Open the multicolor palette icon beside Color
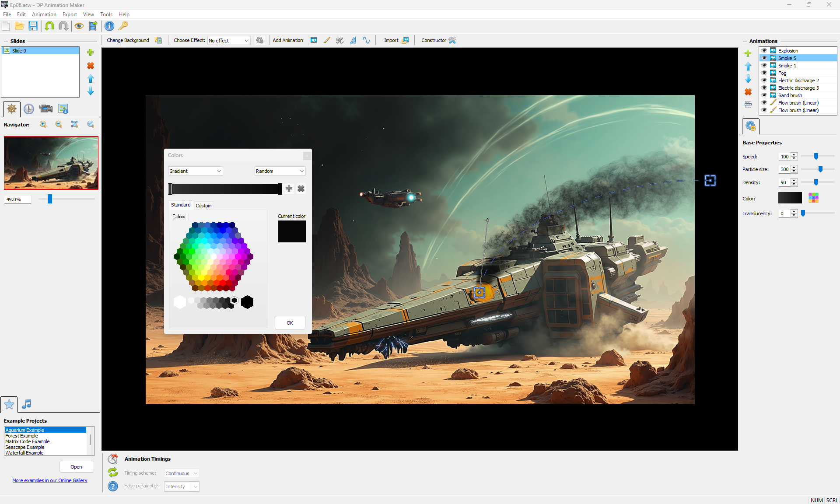The width and height of the screenshot is (840, 504). click(x=813, y=198)
